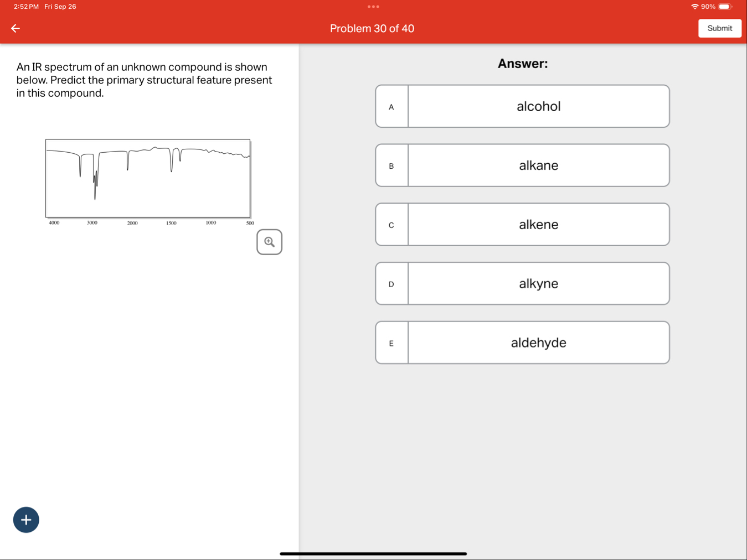Choose answer D alkyne
This screenshot has height=560, width=747.
pos(522,283)
